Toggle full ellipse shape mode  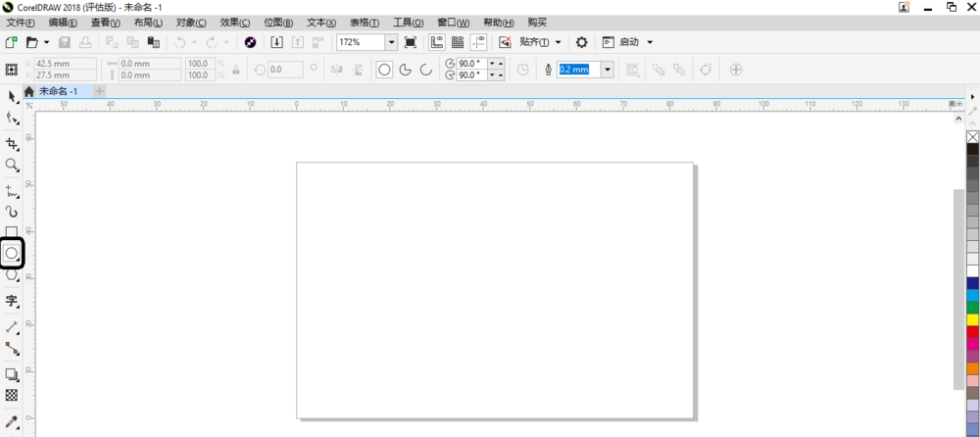click(384, 70)
